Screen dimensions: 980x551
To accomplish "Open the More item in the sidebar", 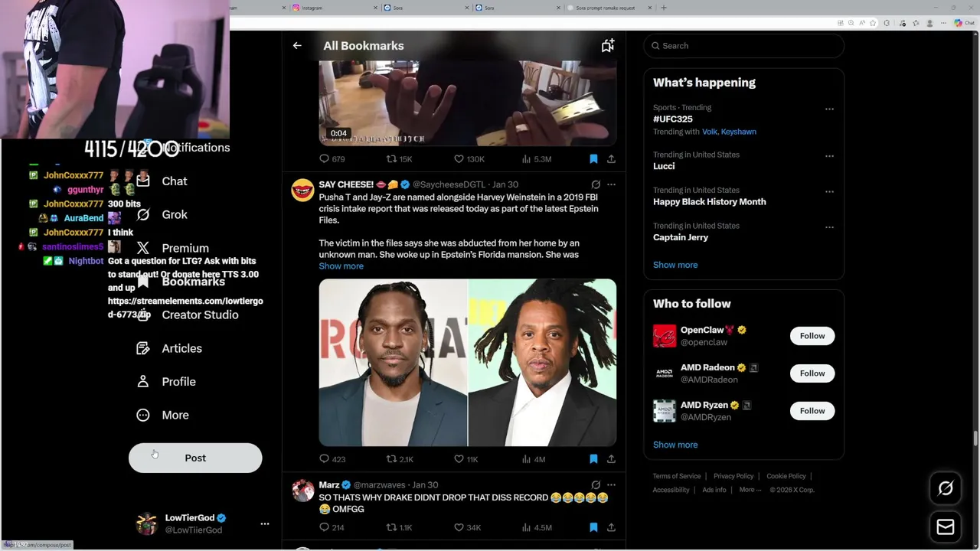I will (162, 415).
